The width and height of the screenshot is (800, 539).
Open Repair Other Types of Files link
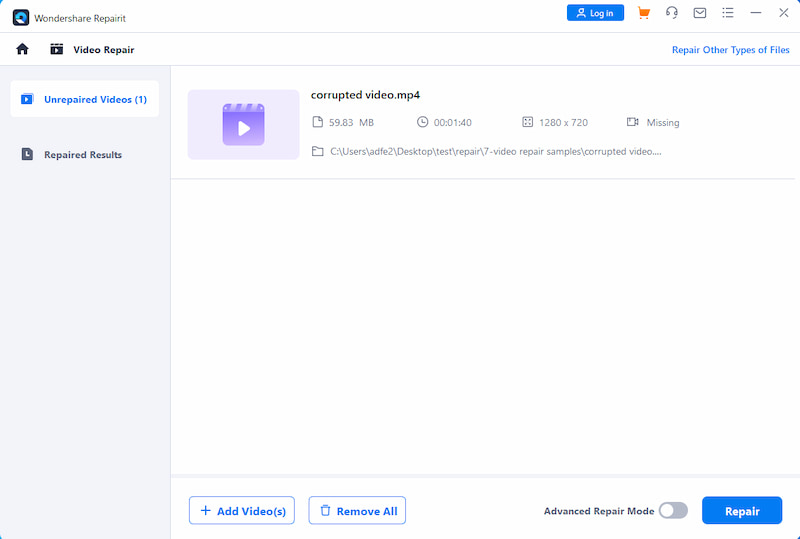pyautogui.click(x=730, y=50)
